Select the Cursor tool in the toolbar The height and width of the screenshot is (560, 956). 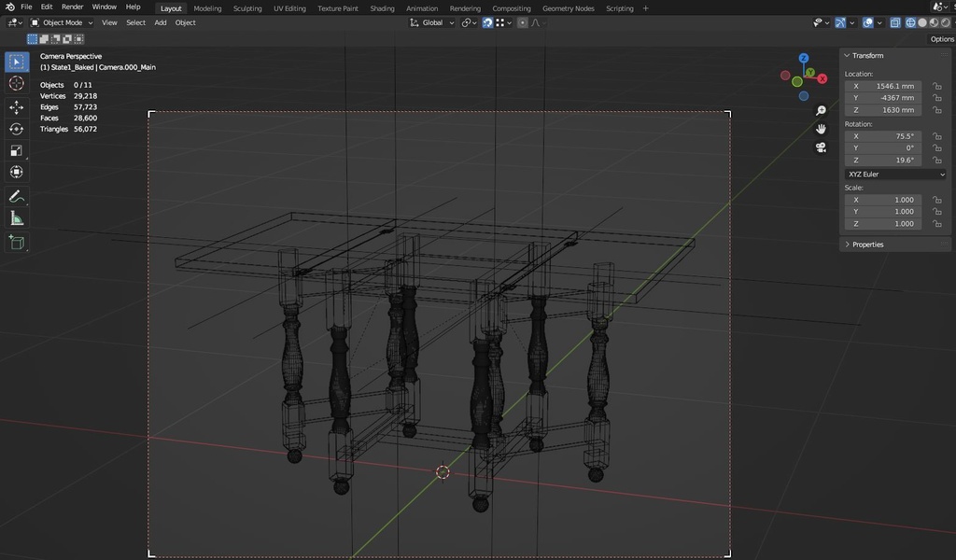tap(17, 83)
